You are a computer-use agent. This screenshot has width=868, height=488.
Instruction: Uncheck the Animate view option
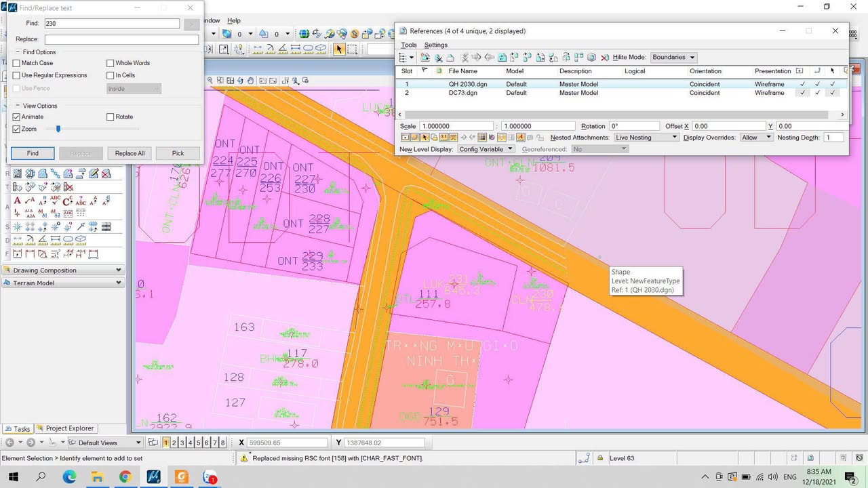click(17, 117)
